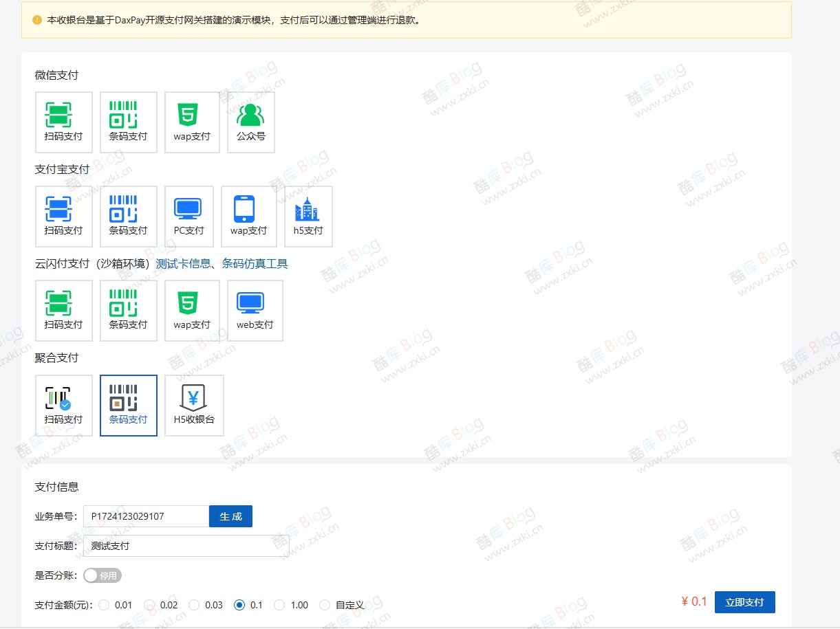Open the 测试卡信息 link
Screen dimensions: 840x629
(x=183, y=263)
